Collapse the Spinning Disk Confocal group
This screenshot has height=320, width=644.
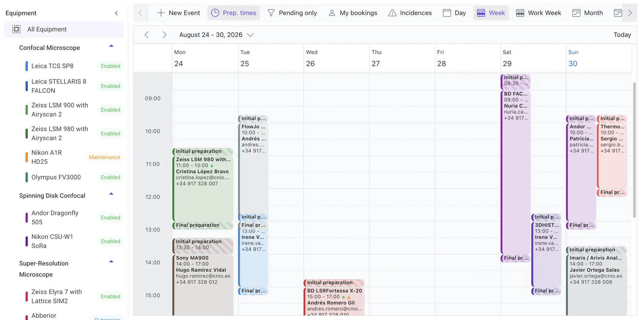[x=111, y=194]
